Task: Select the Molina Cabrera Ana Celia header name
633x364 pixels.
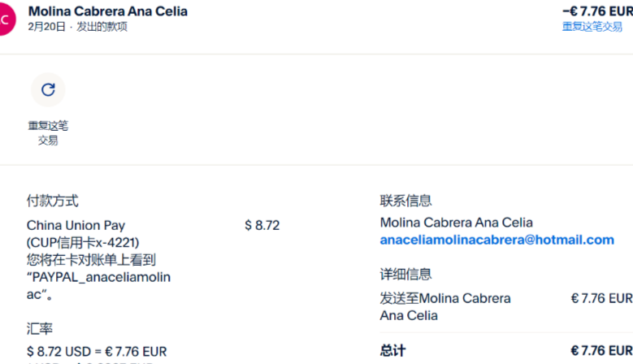Action: click(107, 11)
